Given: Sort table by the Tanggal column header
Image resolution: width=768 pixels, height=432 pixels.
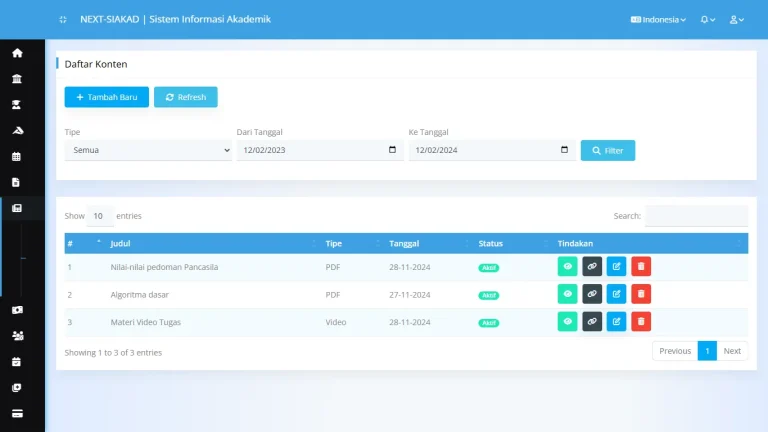Looking at the screenshot, I should tap(425, 243).
